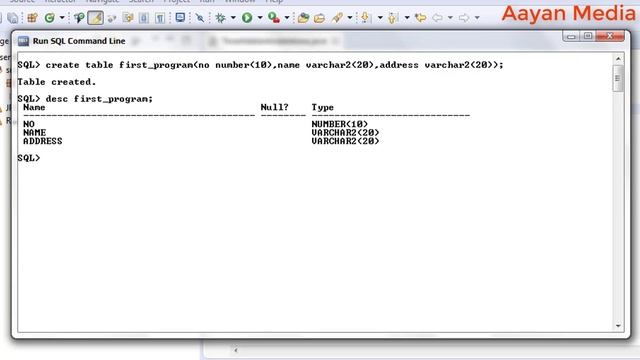Toggle Skip All Breakpoints icon
Image resolution: width=640 pixels, height=360 pixels.
pos(200,18)
